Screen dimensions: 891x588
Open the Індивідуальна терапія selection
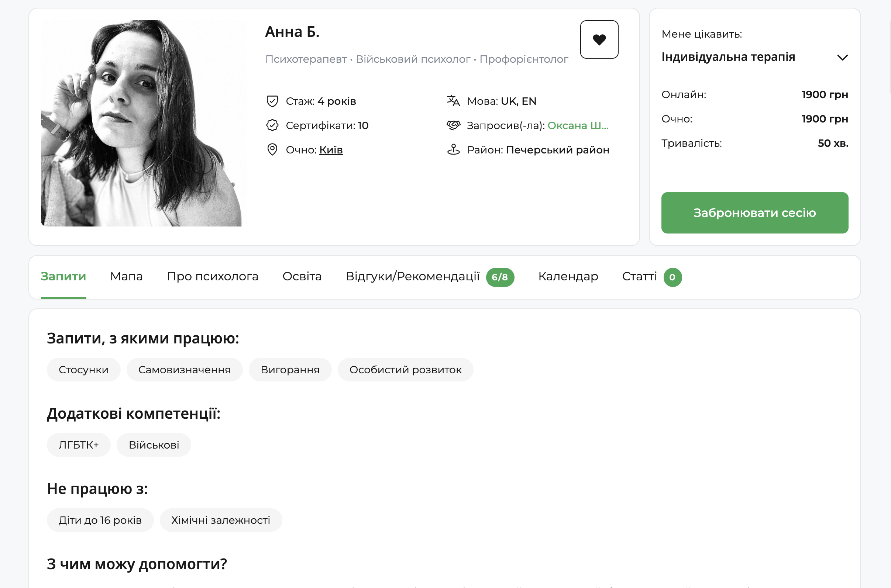pos(728,57)
